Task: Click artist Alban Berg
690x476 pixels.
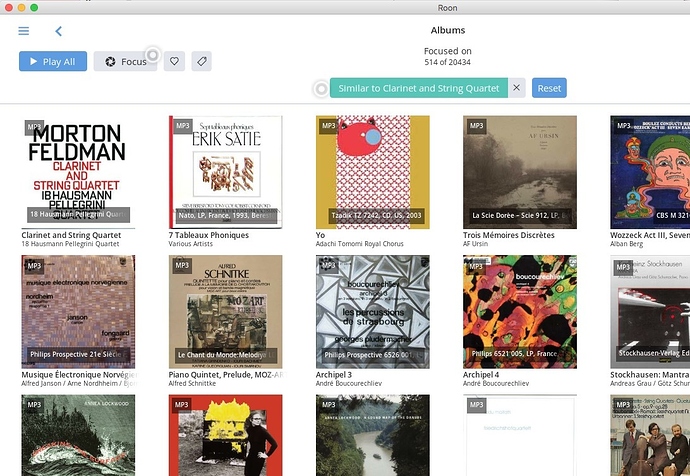Action: [x=627, y=244]
